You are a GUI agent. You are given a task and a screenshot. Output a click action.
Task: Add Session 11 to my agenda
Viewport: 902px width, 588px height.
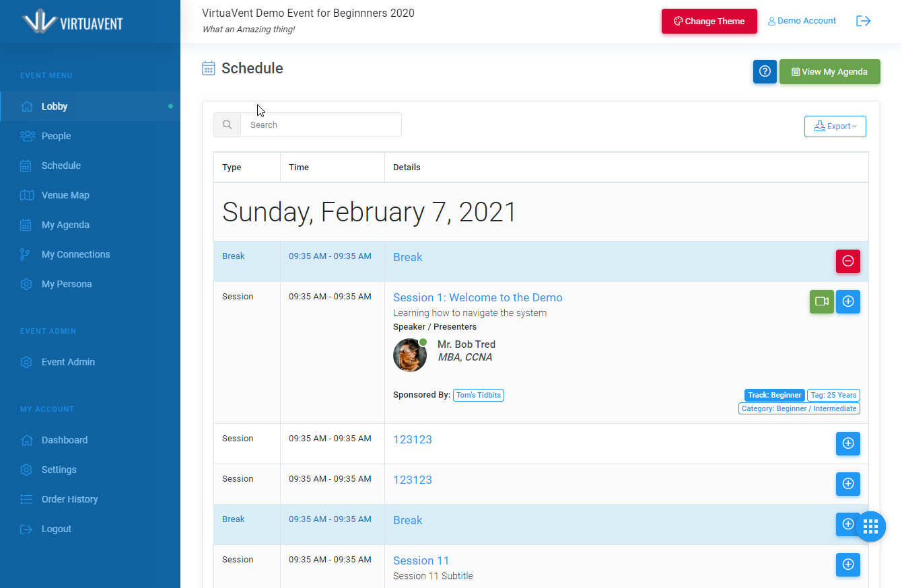click(x=847, y=564)
